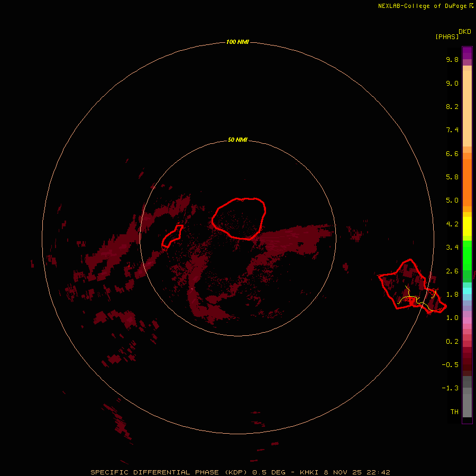Click the 100 NMI range ring label
Screen dimensions: 476x476
click(x=237, y=42)
